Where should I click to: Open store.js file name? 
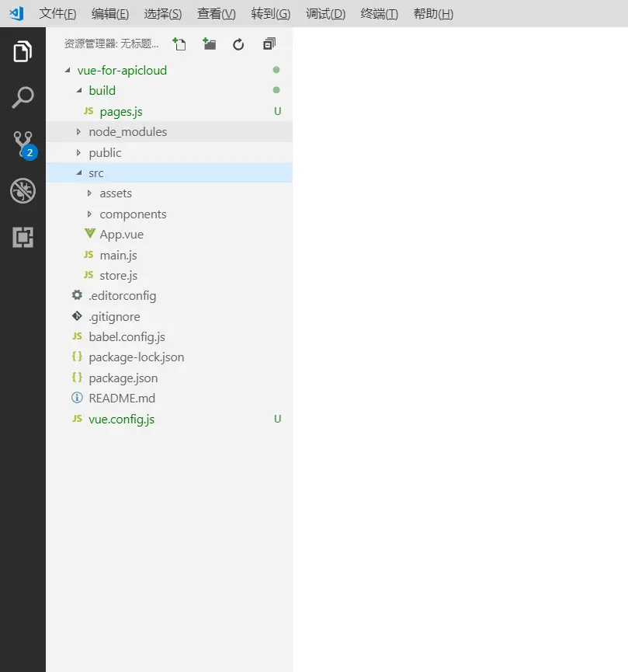pyautogui.click(x=118, y=275)
